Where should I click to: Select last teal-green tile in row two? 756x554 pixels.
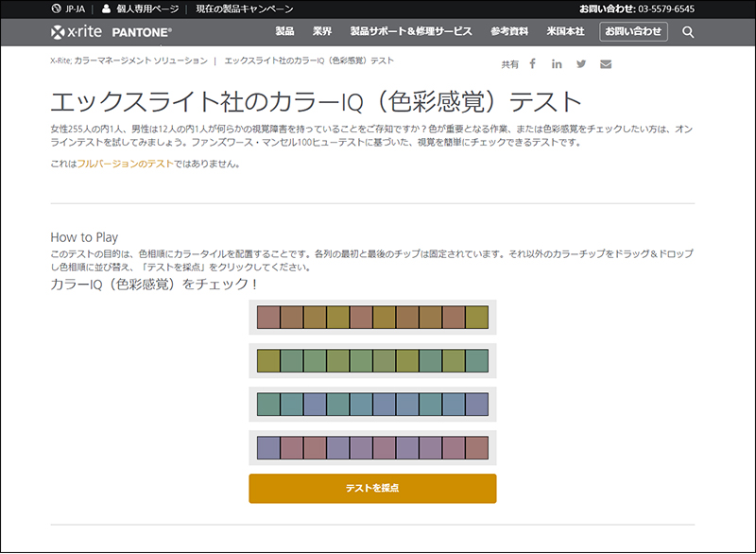click(x=477, y=360)
